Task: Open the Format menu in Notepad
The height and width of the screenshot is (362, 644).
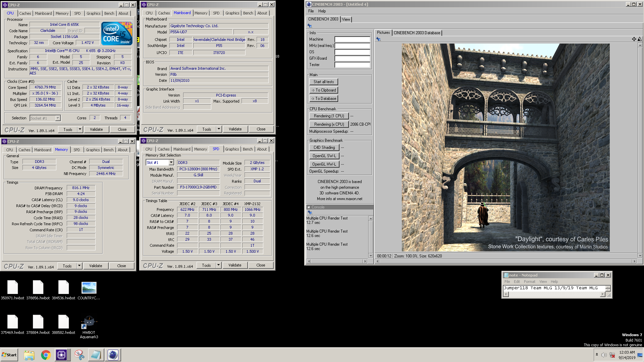Action: click(530, 282)
